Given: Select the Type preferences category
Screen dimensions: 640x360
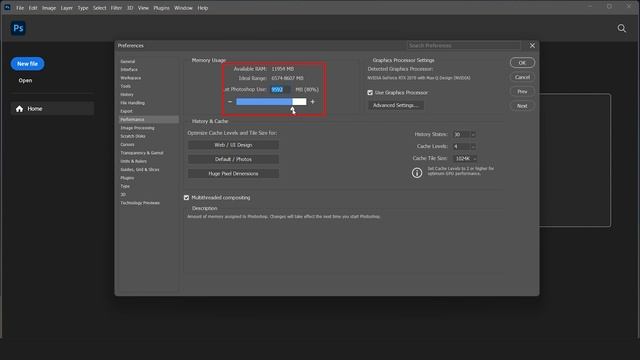Looking at the screenshot, I should pyautogui.click(x=125, y=186).
